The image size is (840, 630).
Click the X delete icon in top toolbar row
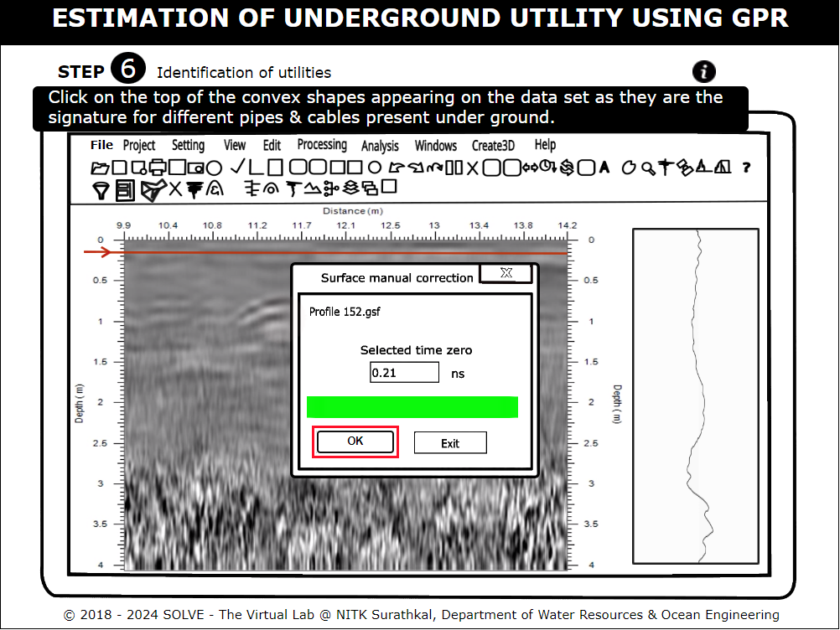[x=472, y=168]
